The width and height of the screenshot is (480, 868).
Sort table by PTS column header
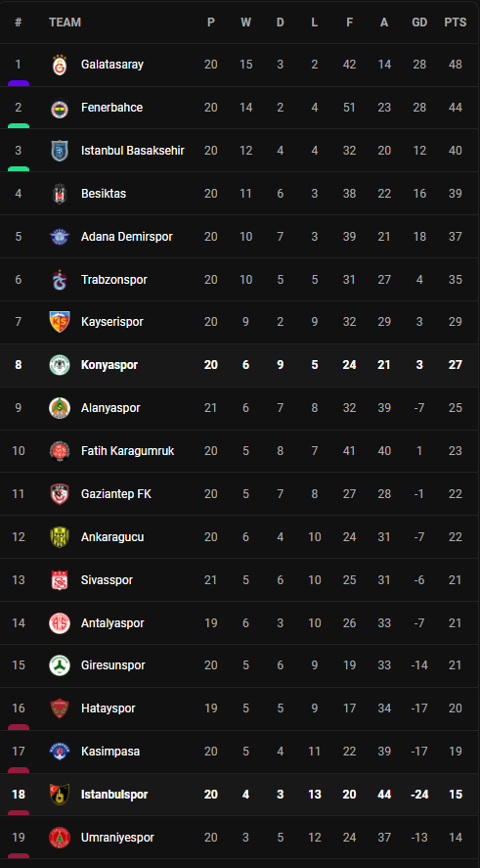(456, 23)
